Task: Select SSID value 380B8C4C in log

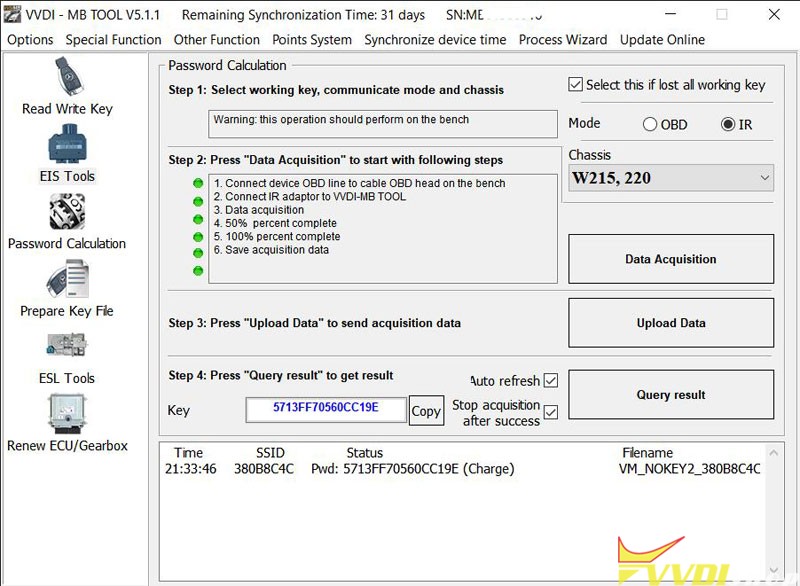Action: tap(264, 469)
